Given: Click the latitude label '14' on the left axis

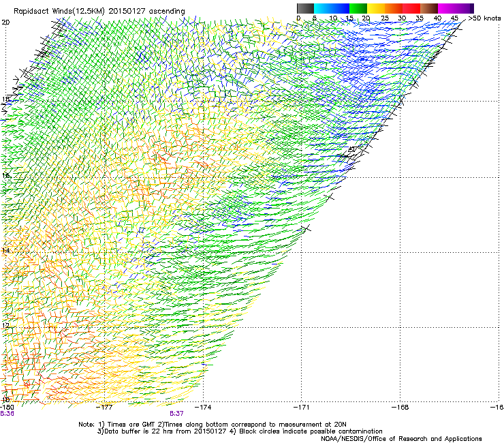Looking at the screenshot, I should pos(5,251).
